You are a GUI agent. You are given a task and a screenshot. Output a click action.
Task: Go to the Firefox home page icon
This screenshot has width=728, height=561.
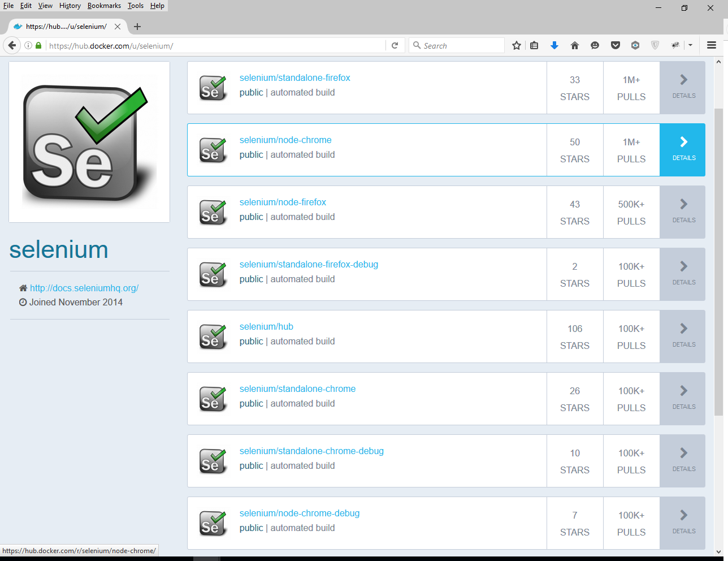coord(575,45)
